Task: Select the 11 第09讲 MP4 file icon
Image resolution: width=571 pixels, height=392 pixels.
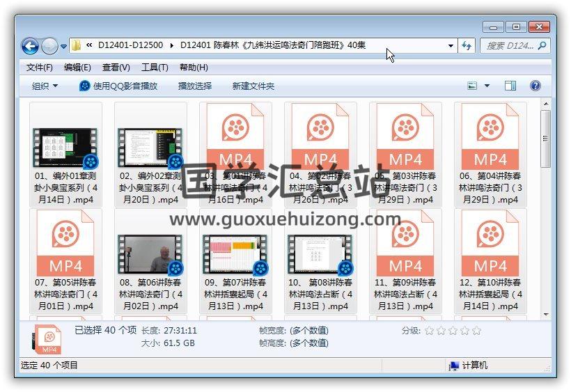Action: click(405, 244)
